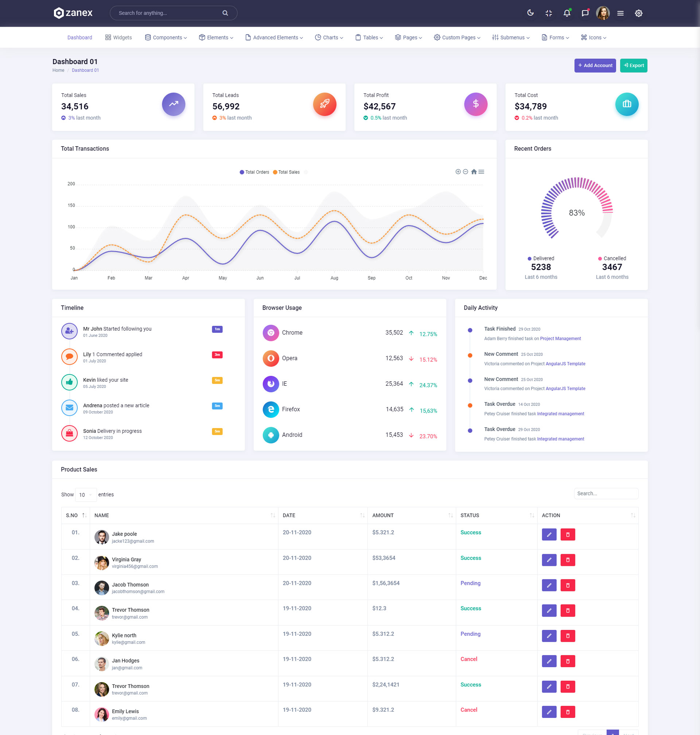Go to the Widgets menu item
This screenshot has height=735, width=700.
[x=118, y=37]
